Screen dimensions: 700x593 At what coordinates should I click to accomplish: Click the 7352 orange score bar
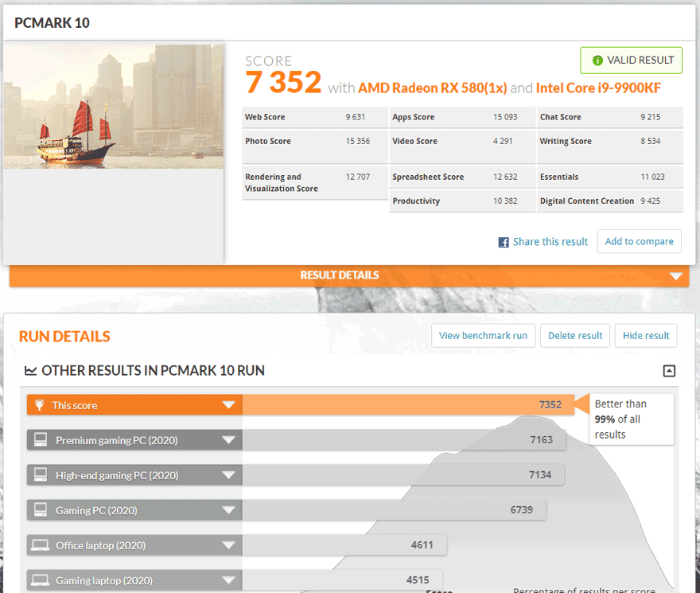coord(408,405)
